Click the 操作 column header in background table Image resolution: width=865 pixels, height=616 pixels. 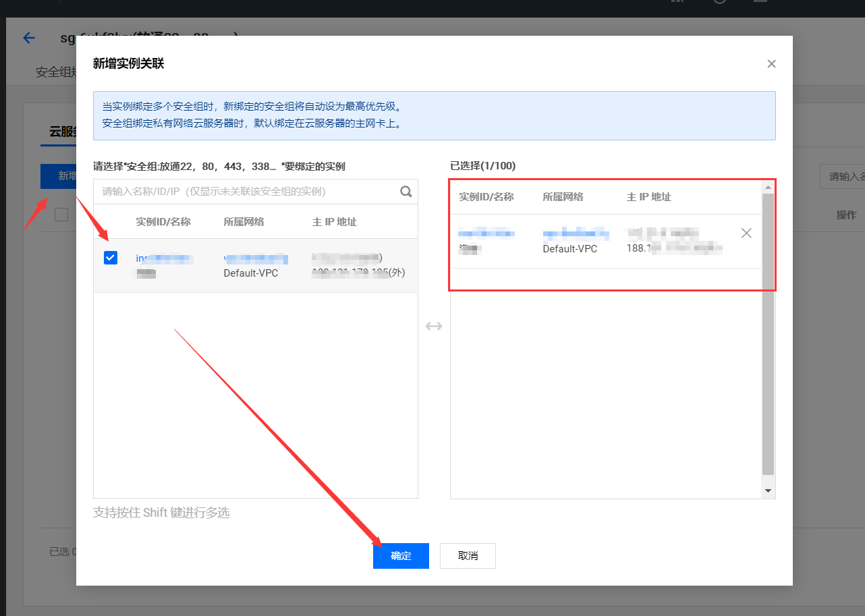click(846, 215)
